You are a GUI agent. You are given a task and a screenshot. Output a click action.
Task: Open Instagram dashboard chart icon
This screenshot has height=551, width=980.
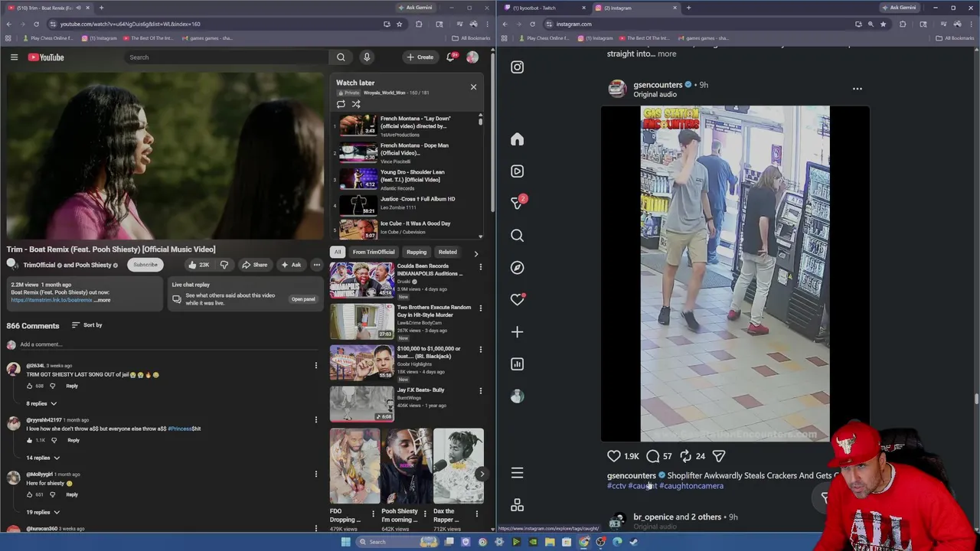coord(518,364)
